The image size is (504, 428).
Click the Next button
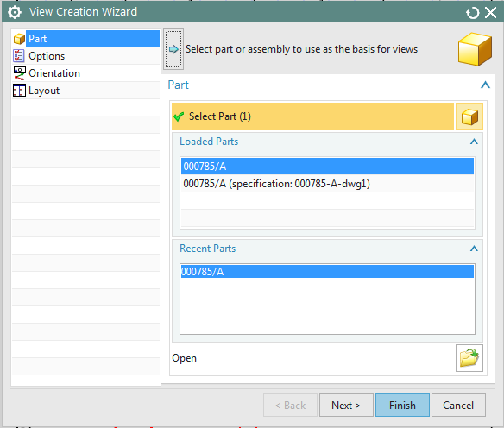click(x=346, y=406)
